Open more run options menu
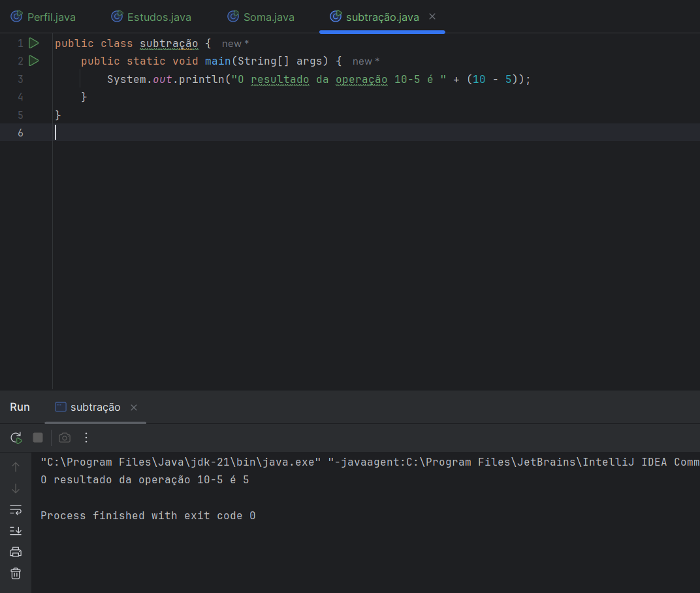This screenshot has width=700, height=593. point(86,438)
